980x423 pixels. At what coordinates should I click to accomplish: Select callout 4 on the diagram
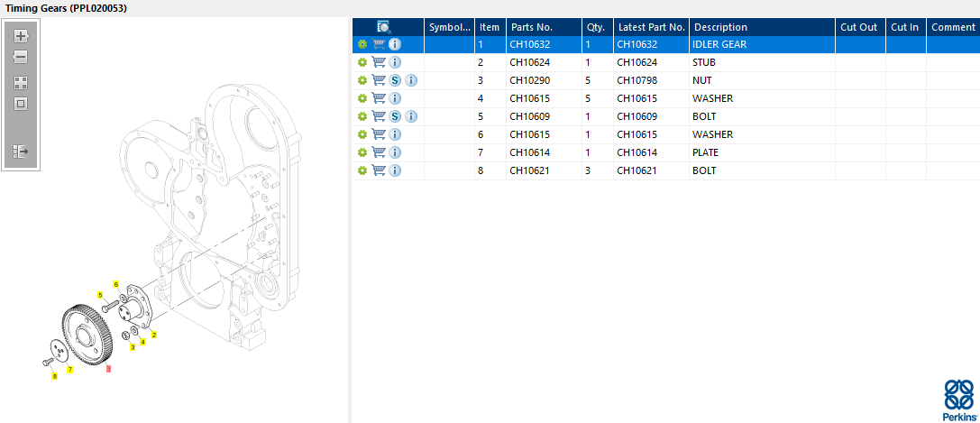pos(142,342)
